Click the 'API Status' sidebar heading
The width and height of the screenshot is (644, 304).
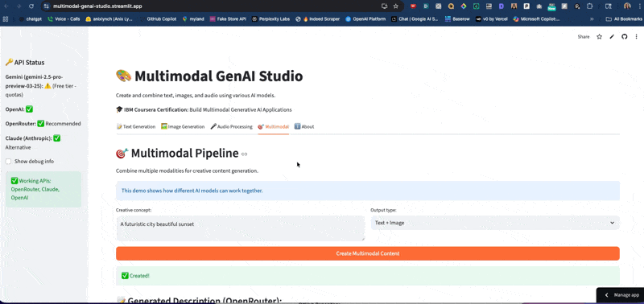25,63
